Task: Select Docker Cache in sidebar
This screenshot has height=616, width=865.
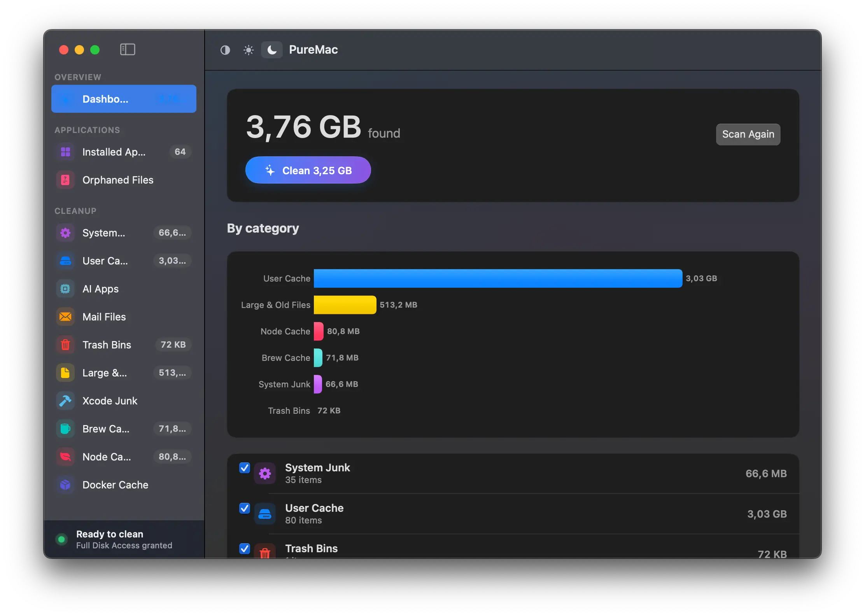Action: (124, 485)
